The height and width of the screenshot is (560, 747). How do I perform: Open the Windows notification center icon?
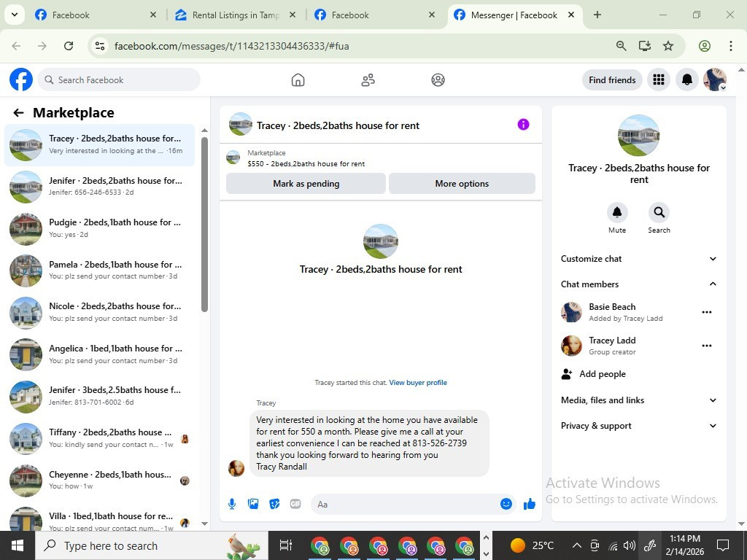click(x=723, y=545)
